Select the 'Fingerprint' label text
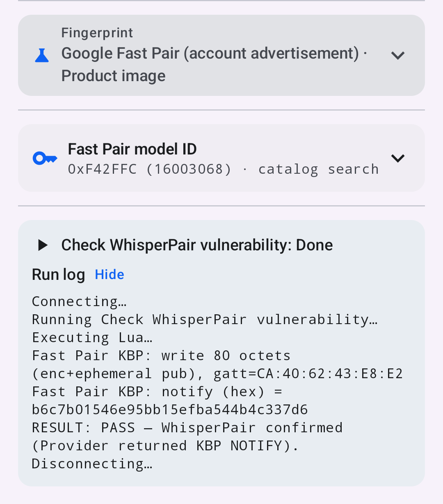 tap(97, 33)
